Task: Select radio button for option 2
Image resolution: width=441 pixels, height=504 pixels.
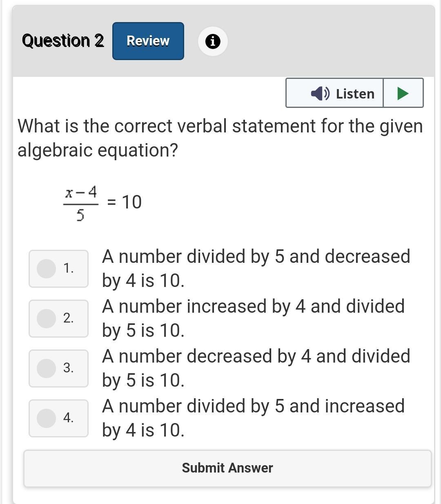Action: [x=47, y=318]
